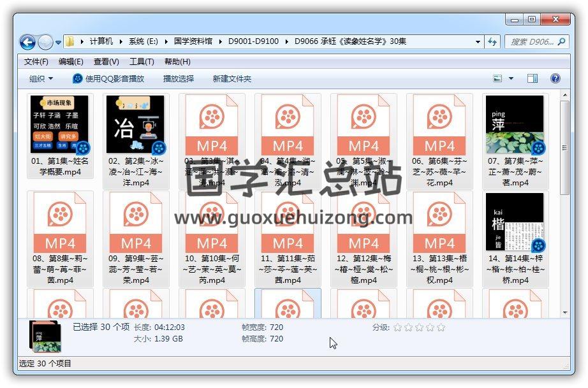Open the 工具(T) menu
The image size is (588, 388).
tap(142, 62)
